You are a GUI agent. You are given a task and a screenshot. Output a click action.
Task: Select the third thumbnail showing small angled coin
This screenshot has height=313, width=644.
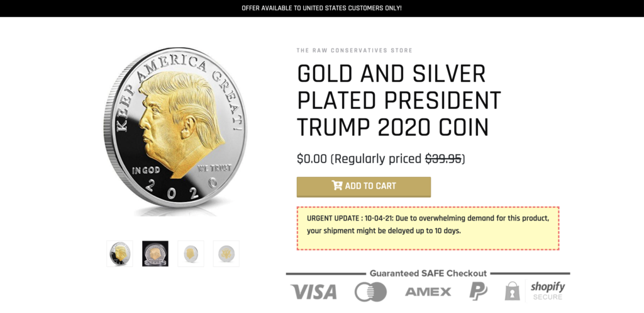pos(191,253)
